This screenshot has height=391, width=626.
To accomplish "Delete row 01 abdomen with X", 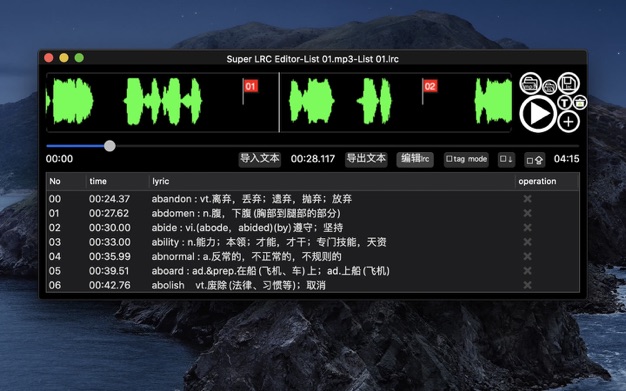I will click(527, 213).
